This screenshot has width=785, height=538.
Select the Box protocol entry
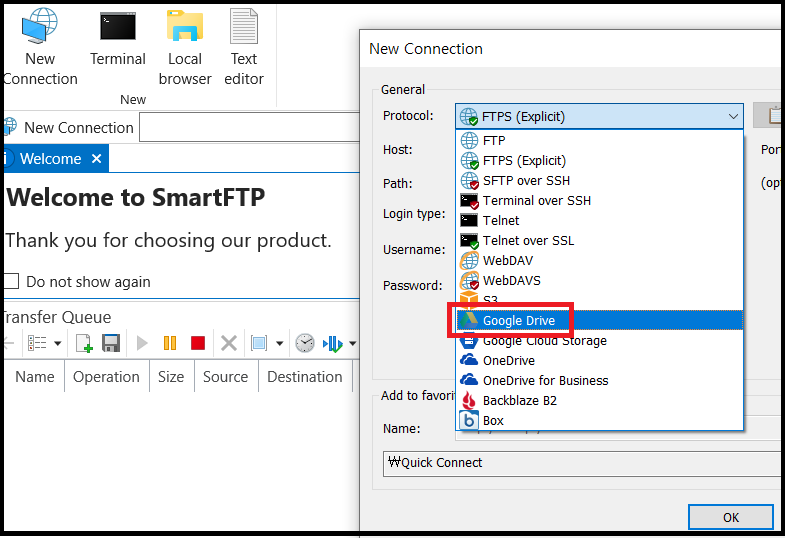pyautogui.click(x=599, y=421)
